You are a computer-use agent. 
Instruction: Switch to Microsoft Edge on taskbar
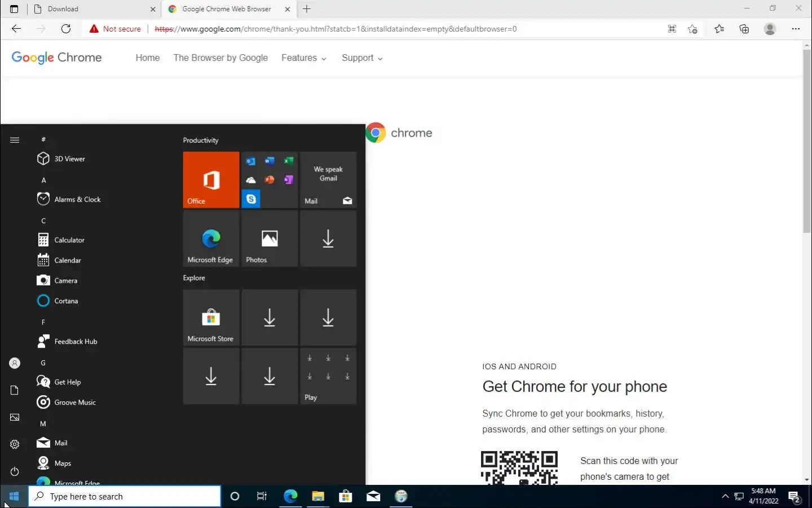point(290,497)
